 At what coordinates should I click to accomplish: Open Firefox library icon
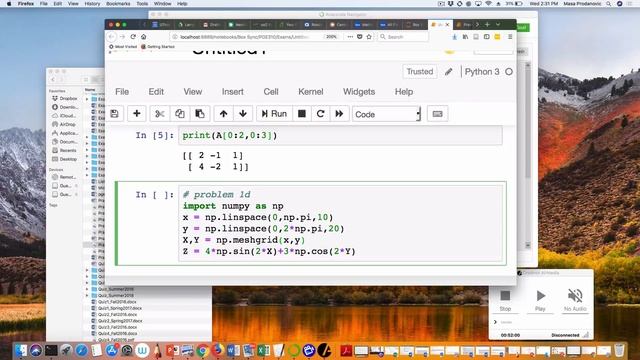[465, 37]
